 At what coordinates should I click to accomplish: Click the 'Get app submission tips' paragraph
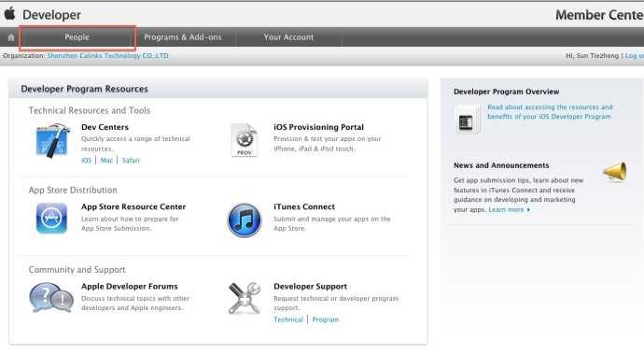click(x=518, y=195)
